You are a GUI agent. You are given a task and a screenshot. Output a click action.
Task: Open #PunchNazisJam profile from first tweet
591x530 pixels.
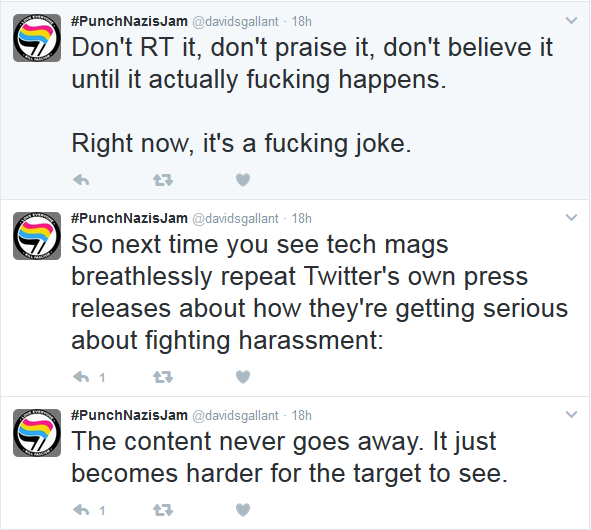coord(129,21)
